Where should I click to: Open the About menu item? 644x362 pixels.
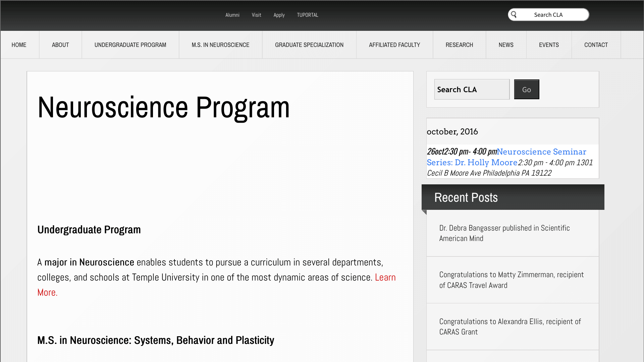[60, 45]
